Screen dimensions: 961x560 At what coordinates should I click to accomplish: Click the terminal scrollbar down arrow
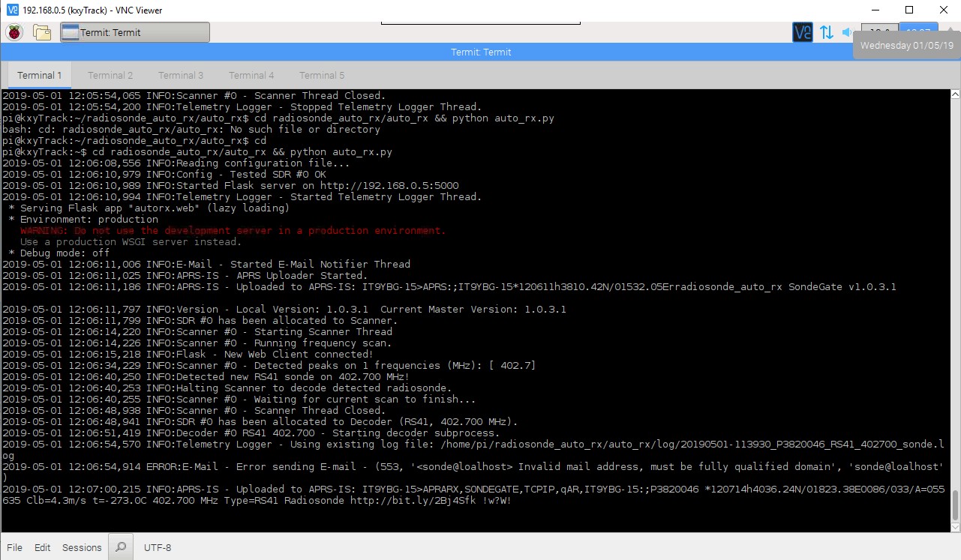955,527
